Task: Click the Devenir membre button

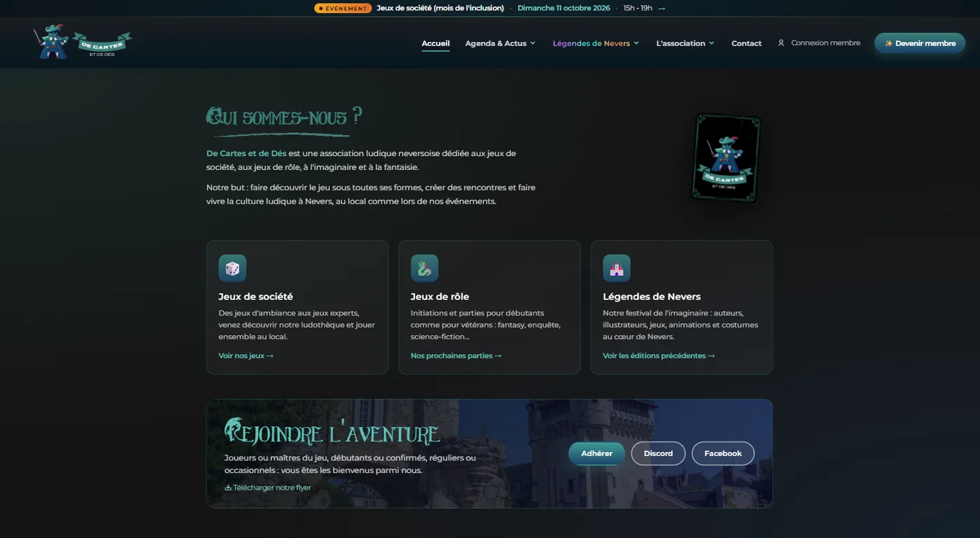Action: tap(920, 43)
